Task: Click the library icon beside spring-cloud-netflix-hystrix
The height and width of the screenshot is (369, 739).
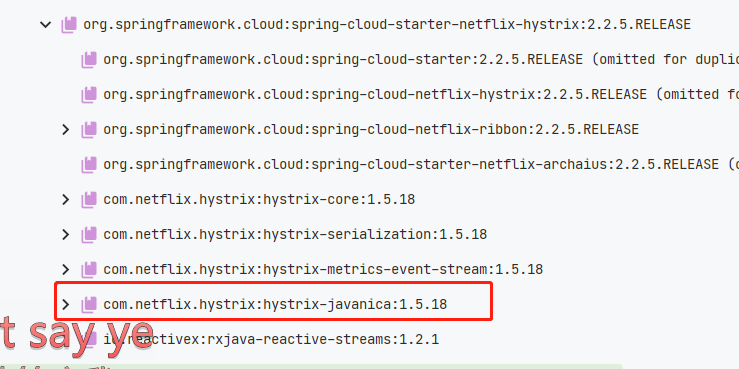Action: 89,94
